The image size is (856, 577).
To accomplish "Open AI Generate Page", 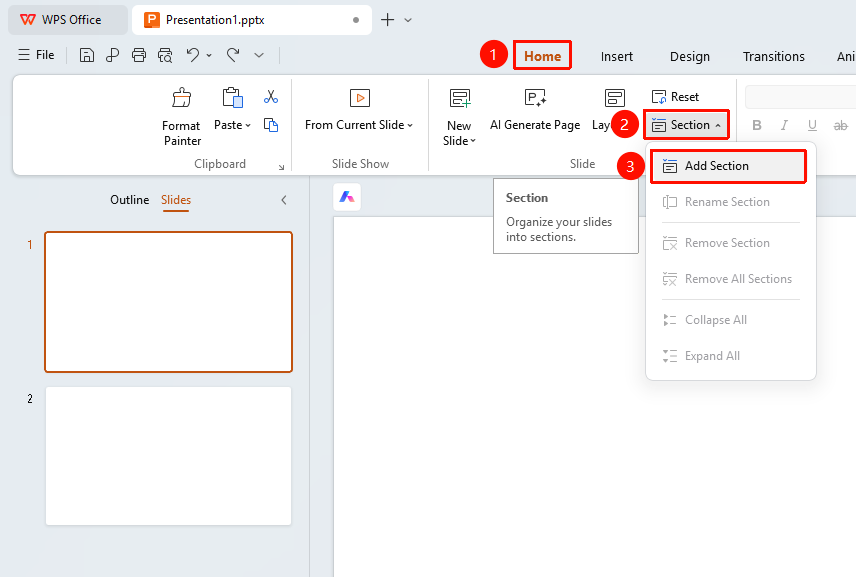I will coord(535,109).
